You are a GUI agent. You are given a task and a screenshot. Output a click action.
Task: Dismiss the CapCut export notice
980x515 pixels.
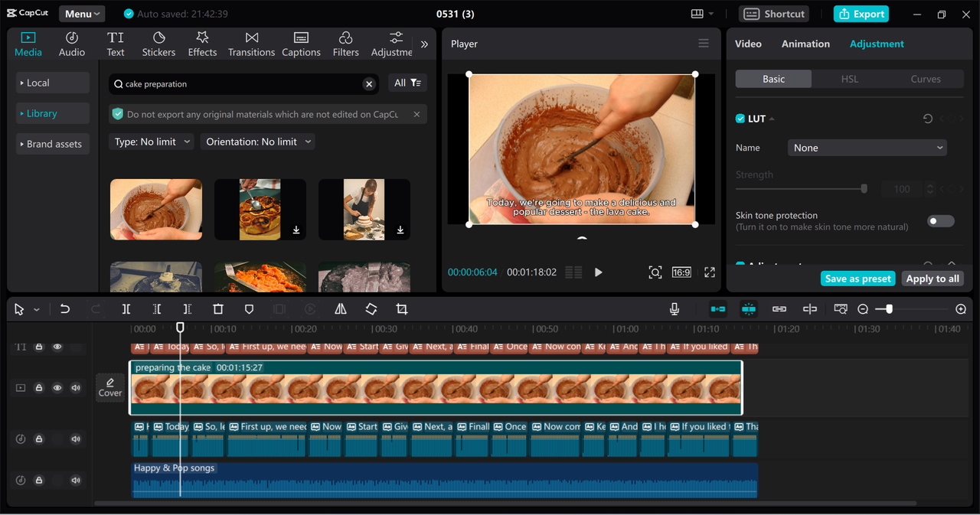pyautogui.click(x=416, y=114)
